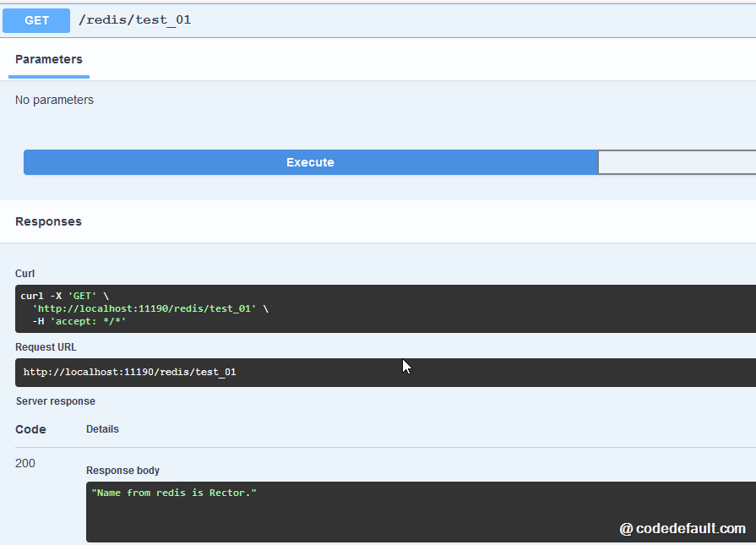
Task: Click the -H 'accept: */*' header line
Action: (x=79, y=321)
